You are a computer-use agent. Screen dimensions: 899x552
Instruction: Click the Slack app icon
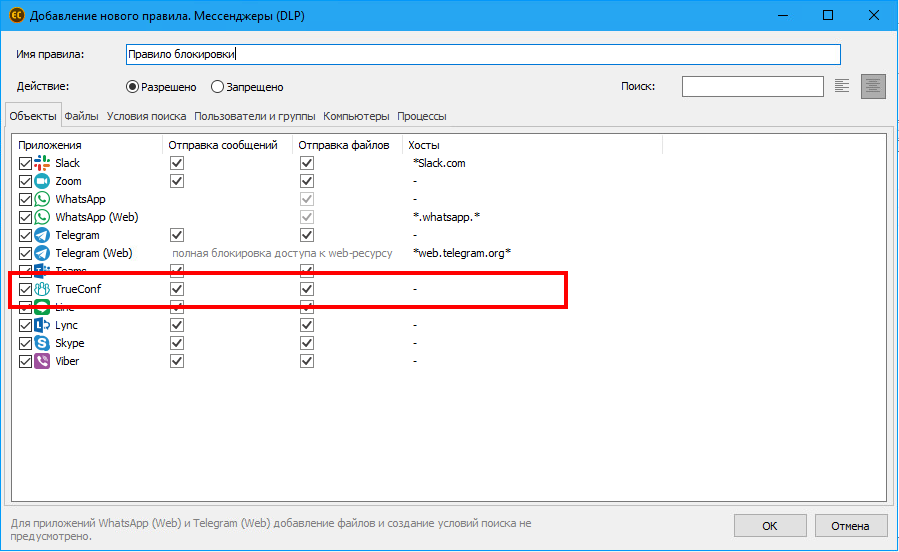point(42,163)
